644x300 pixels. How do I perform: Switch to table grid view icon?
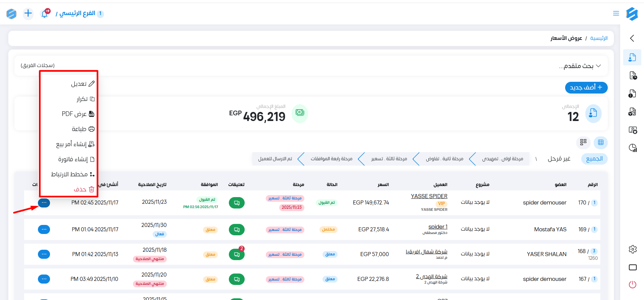pyautogui.click(x=600, y=142)
